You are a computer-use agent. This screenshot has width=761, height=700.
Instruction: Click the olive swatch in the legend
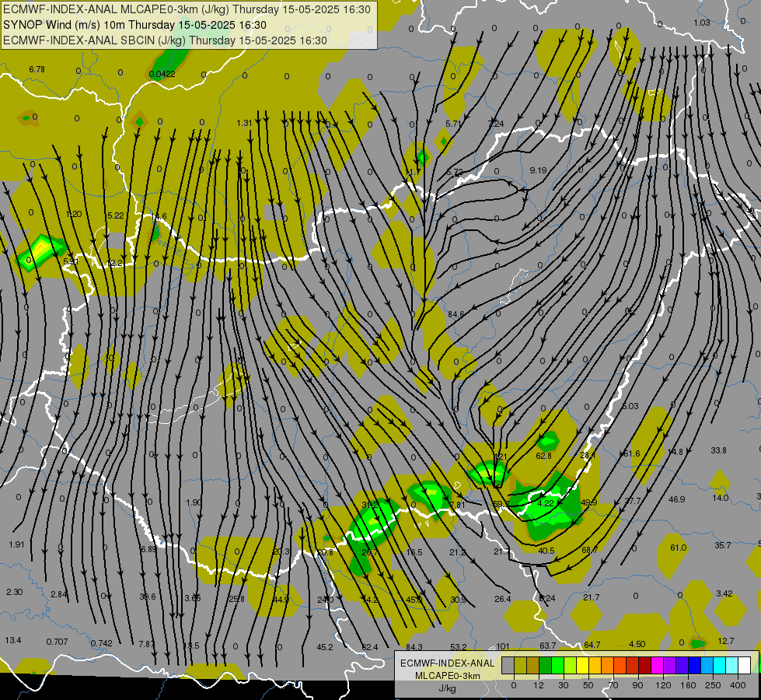[520, 665]
